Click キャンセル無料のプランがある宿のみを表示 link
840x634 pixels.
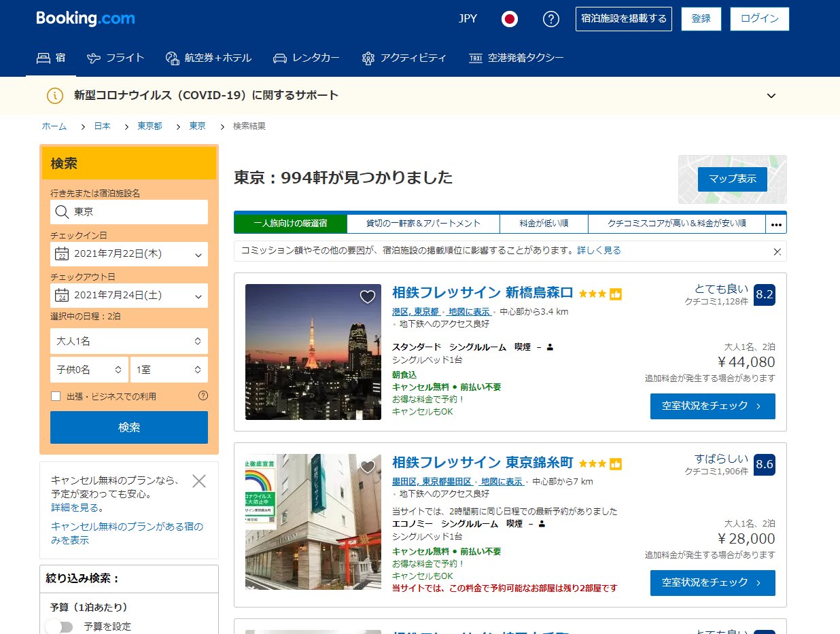127,533
